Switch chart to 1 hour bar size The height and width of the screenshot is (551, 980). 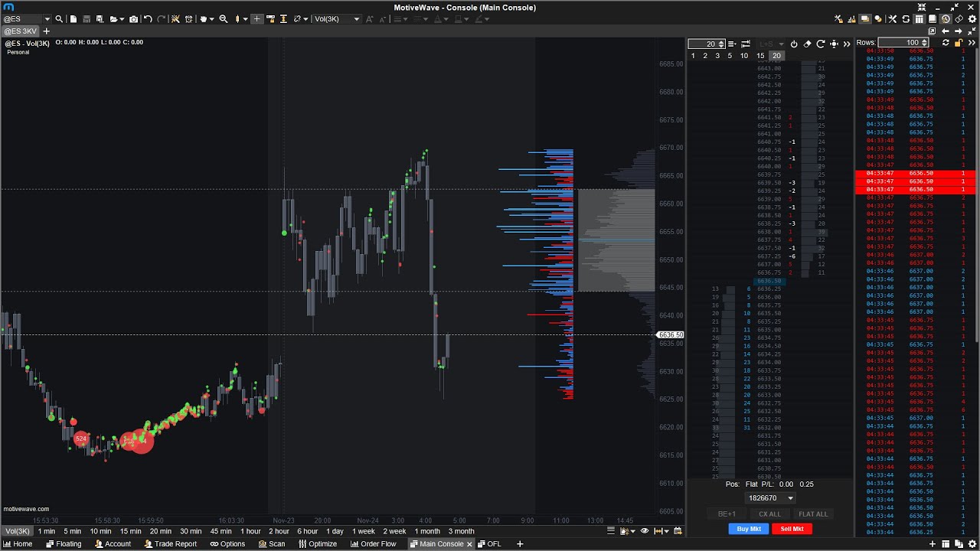coord(250,531)
